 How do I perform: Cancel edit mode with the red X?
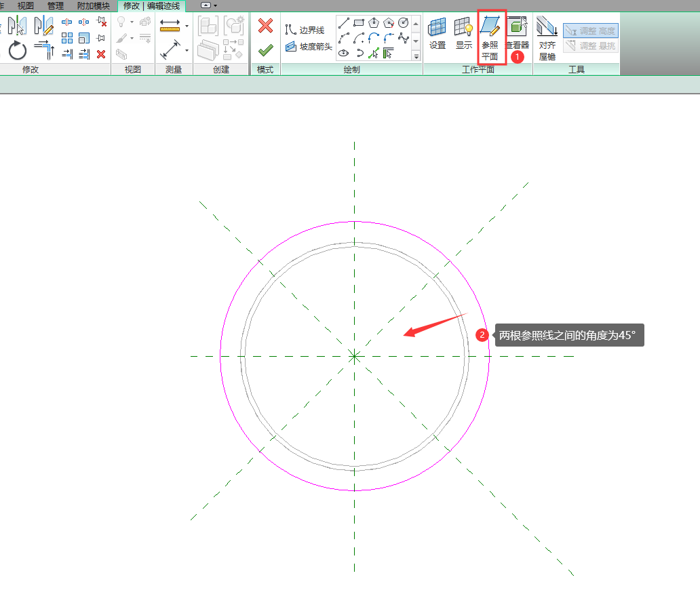click(x=265, y=26)
